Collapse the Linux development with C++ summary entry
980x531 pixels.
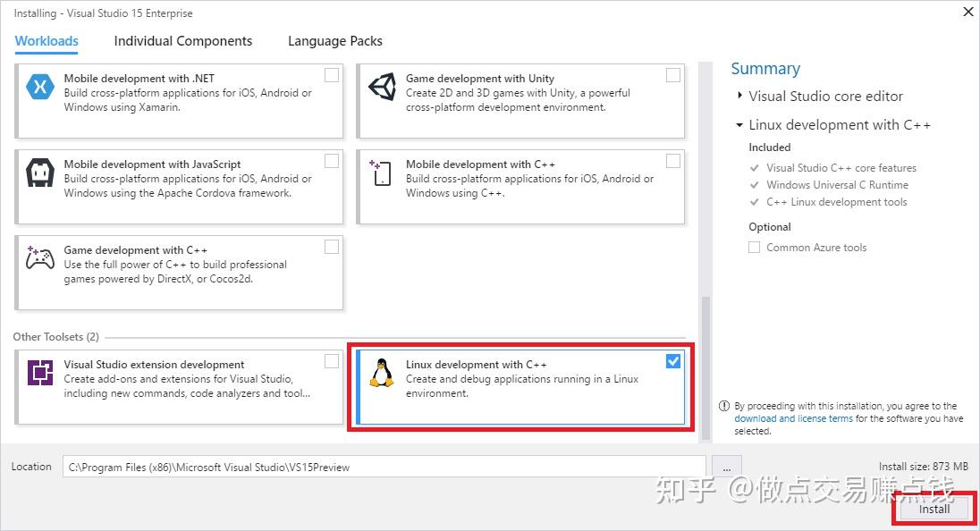(739, 125)
